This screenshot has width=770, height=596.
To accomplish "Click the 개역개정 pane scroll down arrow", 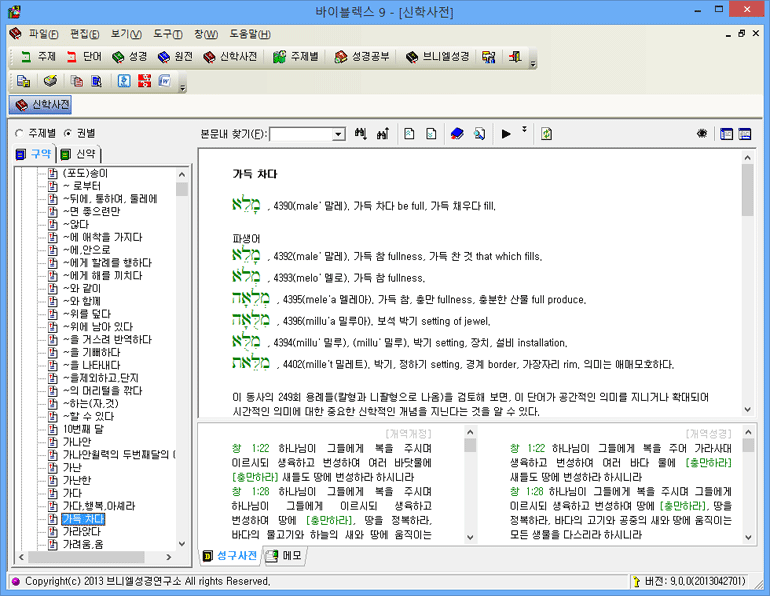I will pos(470,537).
